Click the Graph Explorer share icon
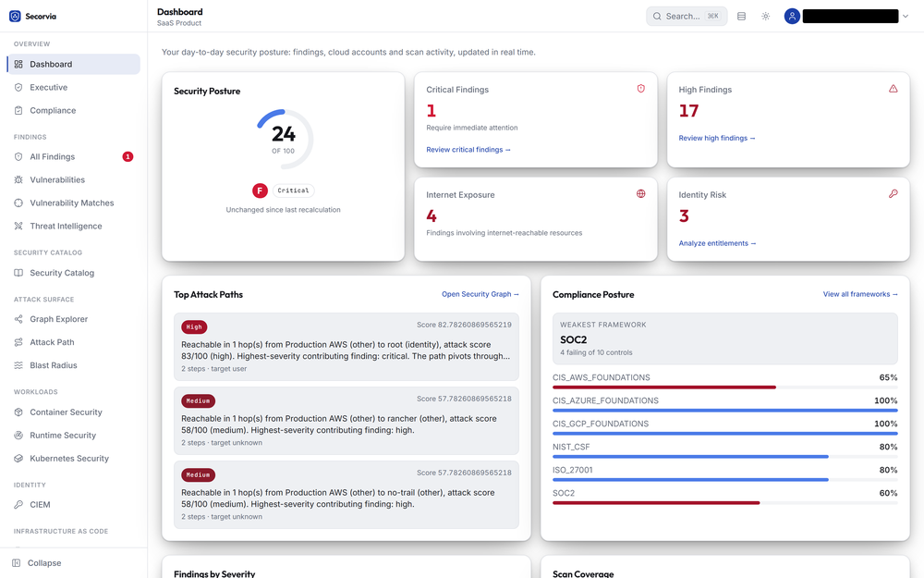 (18, 319)
